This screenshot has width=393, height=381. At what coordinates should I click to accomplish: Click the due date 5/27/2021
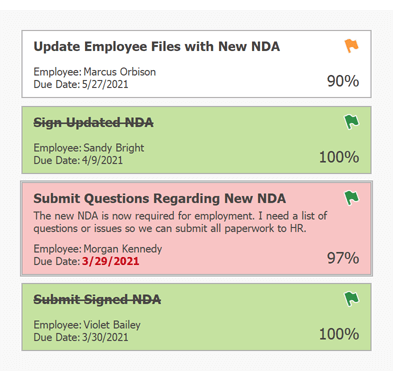pos(105,84)
